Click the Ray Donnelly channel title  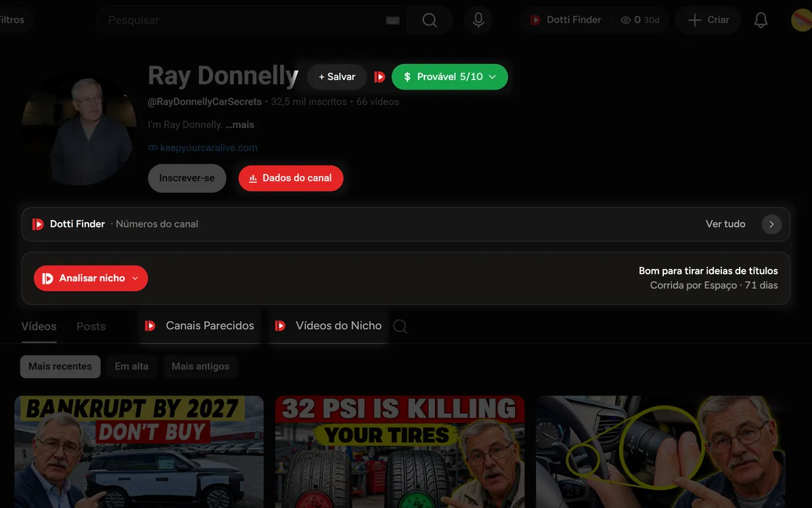click(223, 76)
